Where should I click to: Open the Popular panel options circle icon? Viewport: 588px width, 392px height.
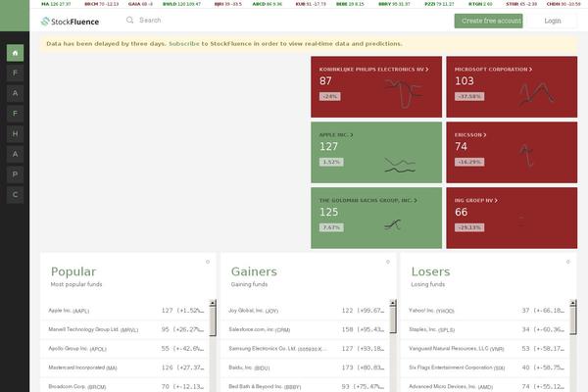[208, 262]
